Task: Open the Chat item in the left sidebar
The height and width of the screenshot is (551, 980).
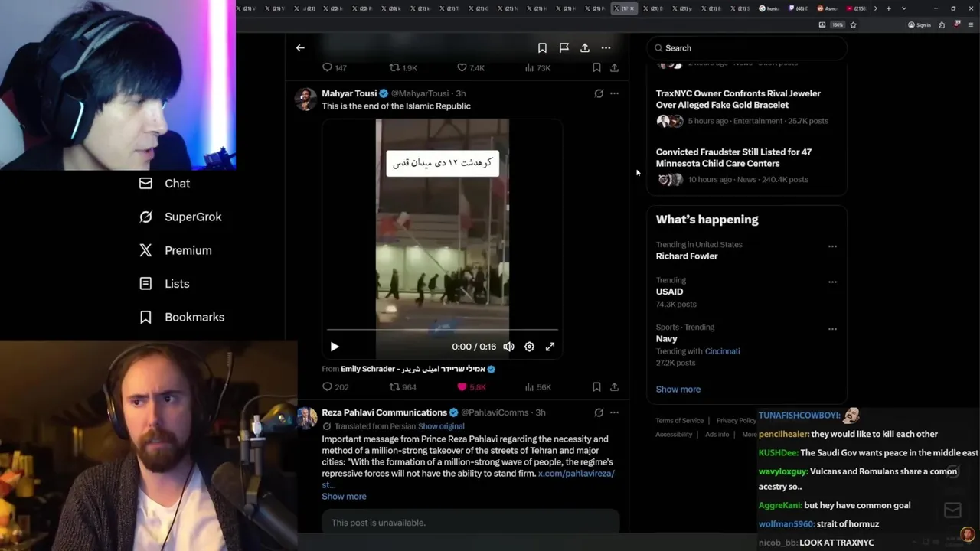Action: tap(164, 184)
